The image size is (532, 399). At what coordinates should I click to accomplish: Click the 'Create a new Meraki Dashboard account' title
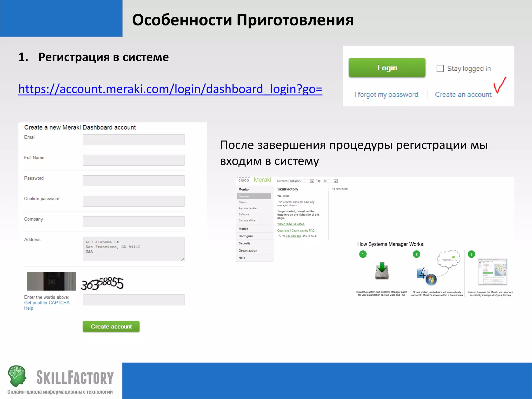pos(80,127)
